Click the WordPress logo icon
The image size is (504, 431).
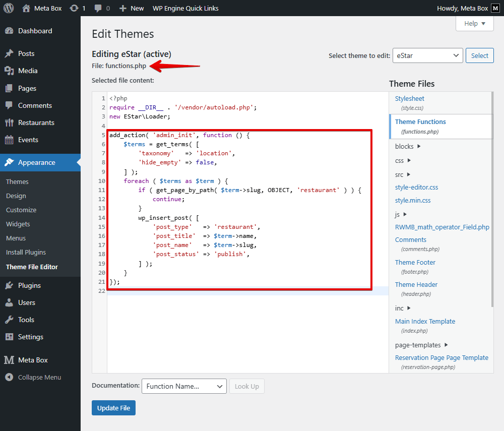(9, 8)
